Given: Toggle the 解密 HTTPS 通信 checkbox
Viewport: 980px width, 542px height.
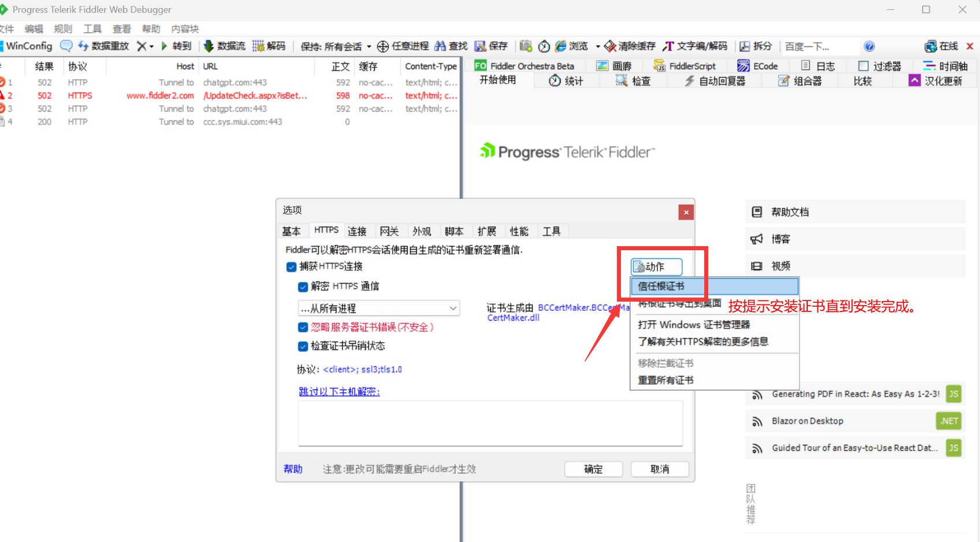Looking at the screenshot, I should click(303, 287).
